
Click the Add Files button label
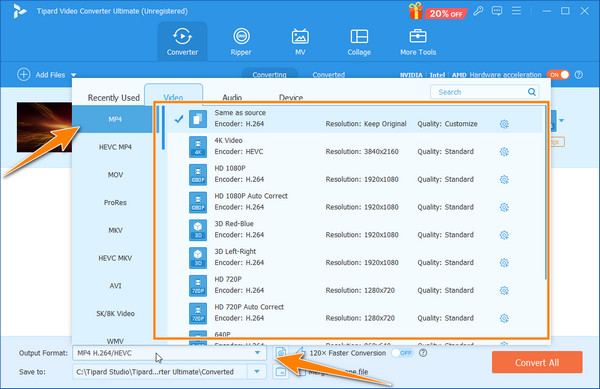point(50,75)
